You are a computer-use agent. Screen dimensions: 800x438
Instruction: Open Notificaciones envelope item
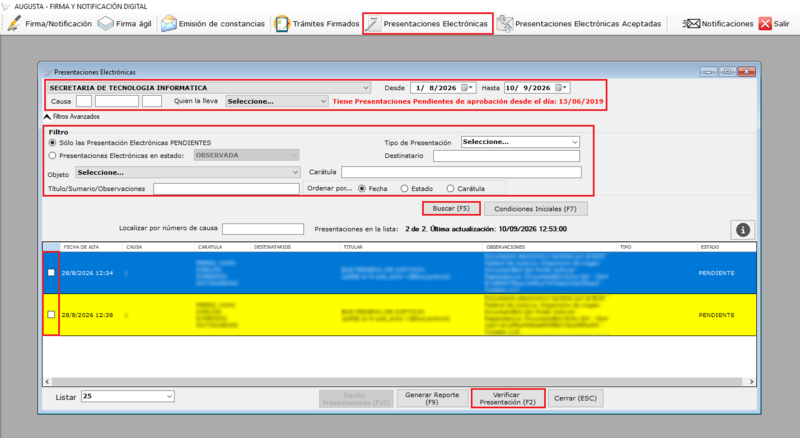tap(718, 23)
